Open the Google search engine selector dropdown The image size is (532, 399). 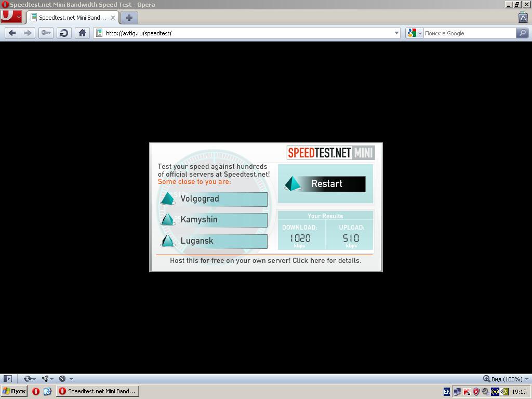pyautogui.click(x=414, y=33)
